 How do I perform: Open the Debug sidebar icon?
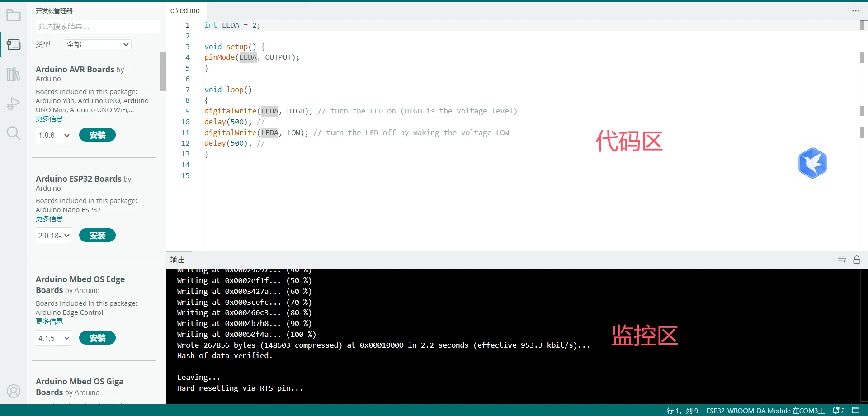point(14,104)
